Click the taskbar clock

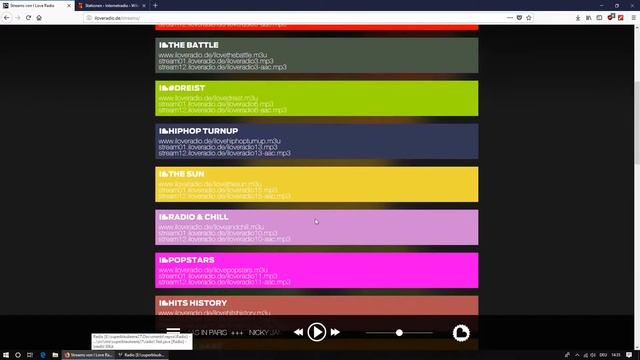tap(616, 355)
